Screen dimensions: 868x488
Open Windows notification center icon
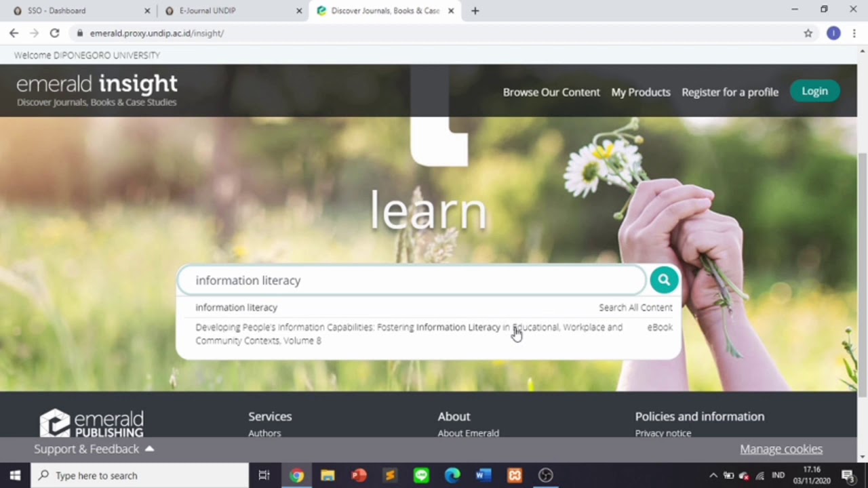click(x=848, y=475)
